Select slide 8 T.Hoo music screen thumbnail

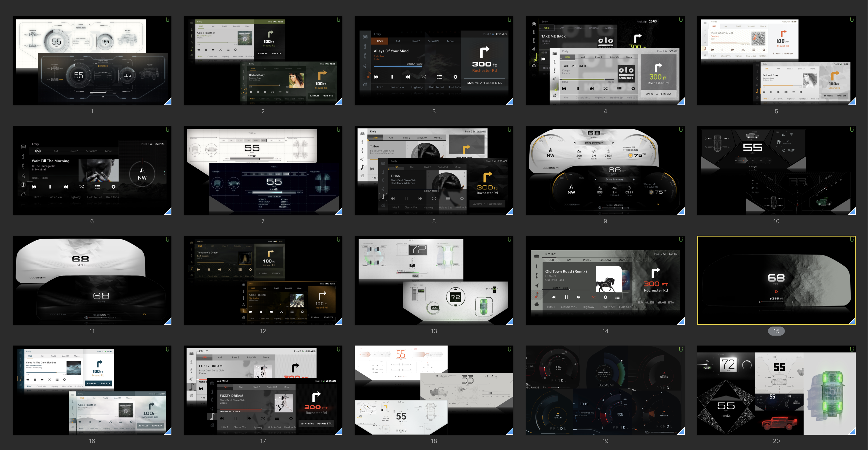pyautogui.click(x=434, y=170)
